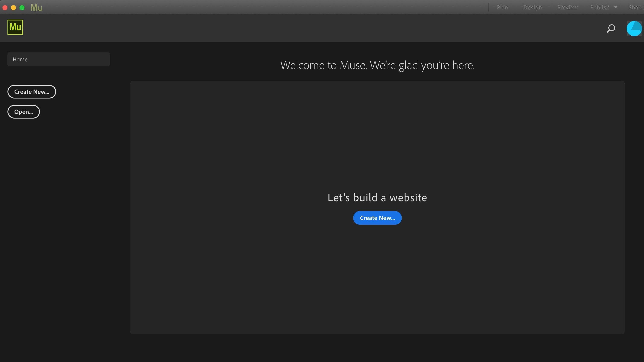Click the Plan tab in top navigation
The height and width of the screenshot is (362, 644).
502,7
